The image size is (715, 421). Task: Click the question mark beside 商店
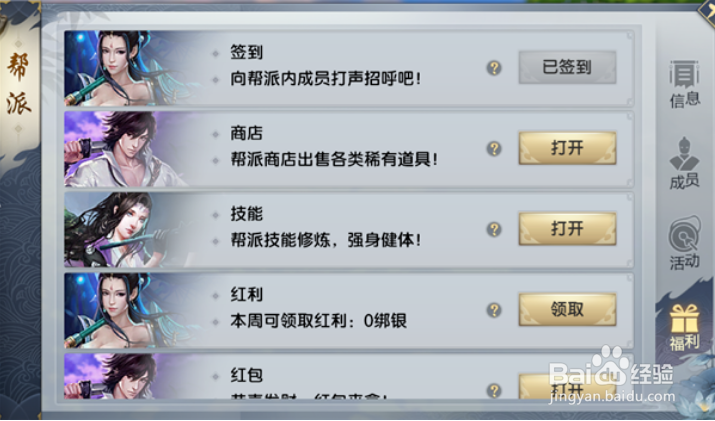point(494,149)
